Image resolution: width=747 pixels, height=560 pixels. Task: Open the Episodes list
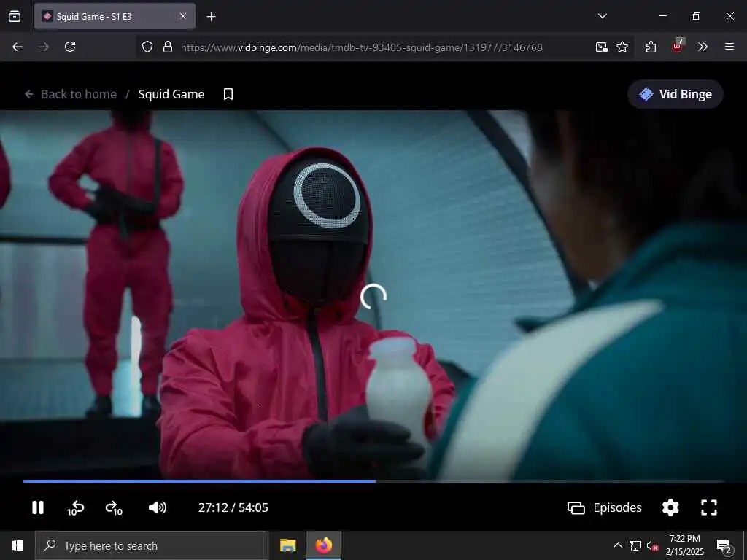coord(605,507)
